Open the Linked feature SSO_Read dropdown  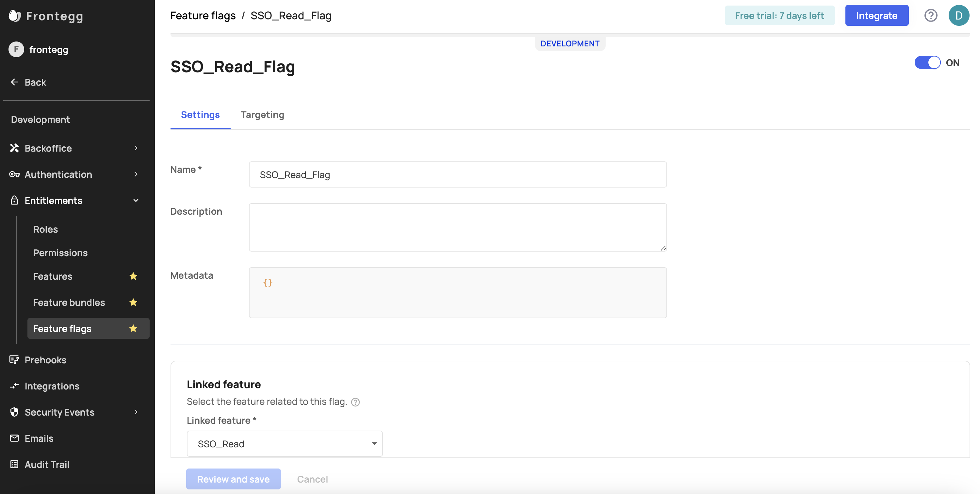[x=285, y=444]
